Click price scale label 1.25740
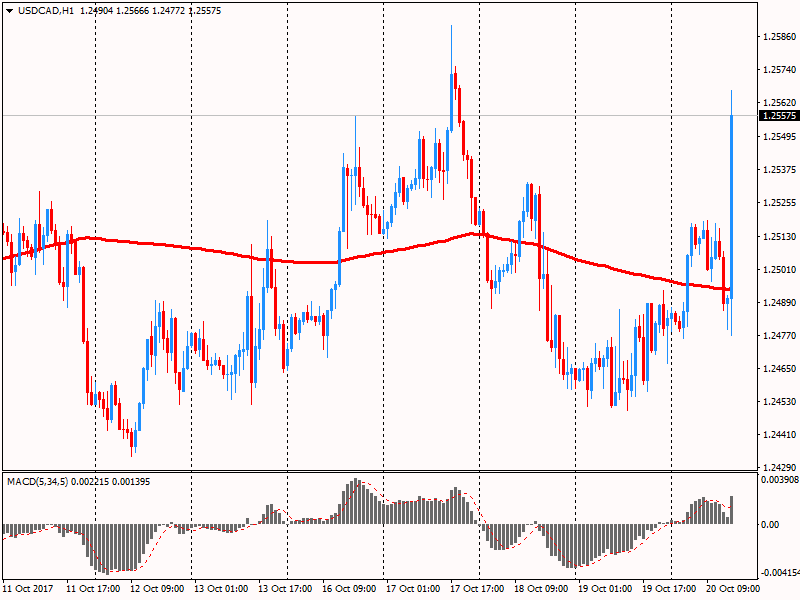This screenshot has width=800, height=600. pos(779,70)
